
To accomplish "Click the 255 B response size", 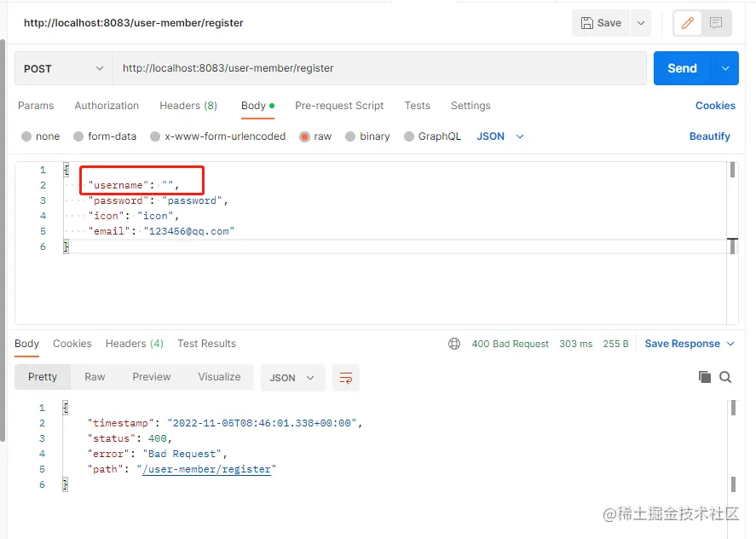I will pyautogui.click(x=615, y=344).
